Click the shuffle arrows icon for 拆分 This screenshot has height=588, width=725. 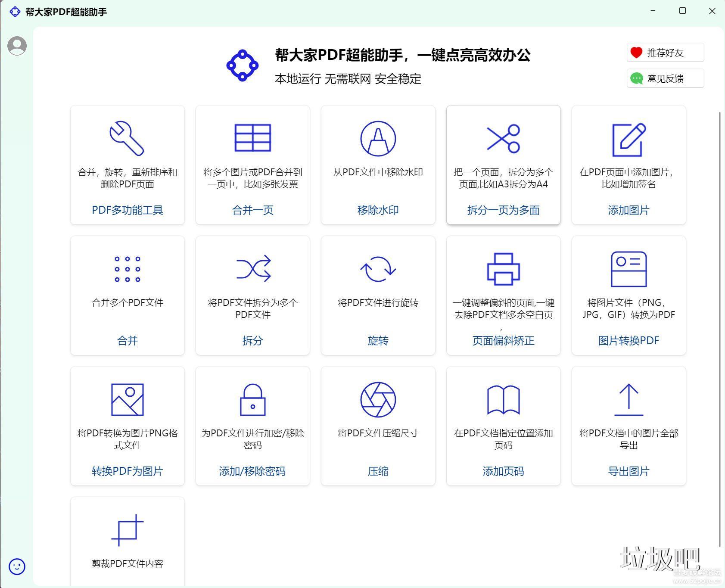click(252, 269)
